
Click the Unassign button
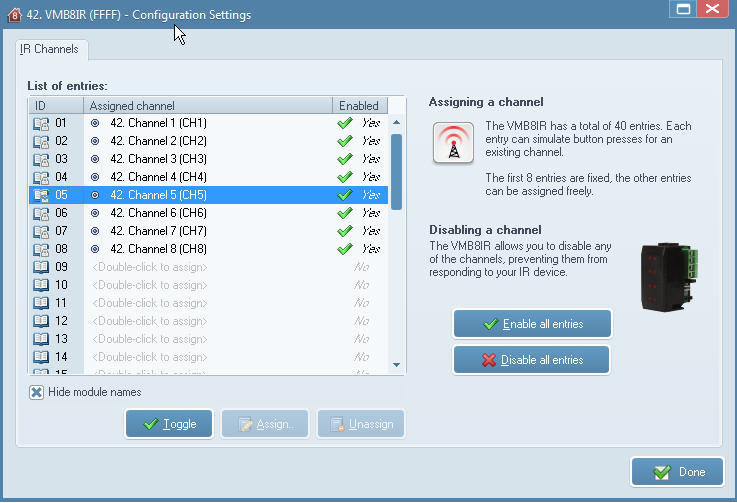361,424
